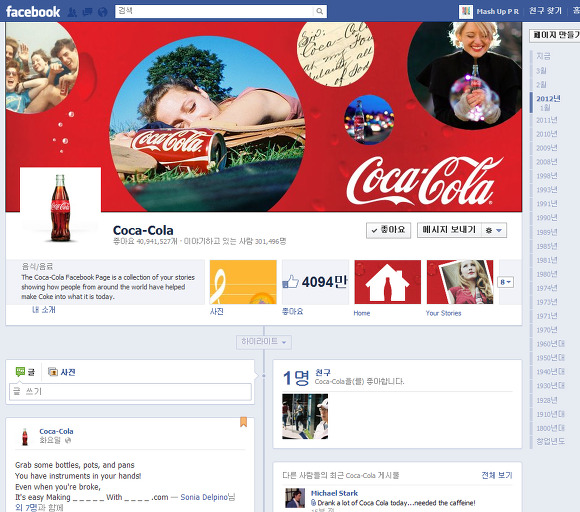Click 친구 찾기 in header
The width and height of the screenshot is (580, 512).
pyautogui.click(x=545, y=11)
